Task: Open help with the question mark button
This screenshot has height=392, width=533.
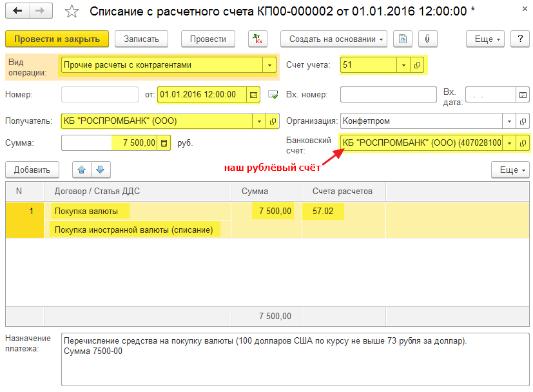Action: click(x=520, y=39)
